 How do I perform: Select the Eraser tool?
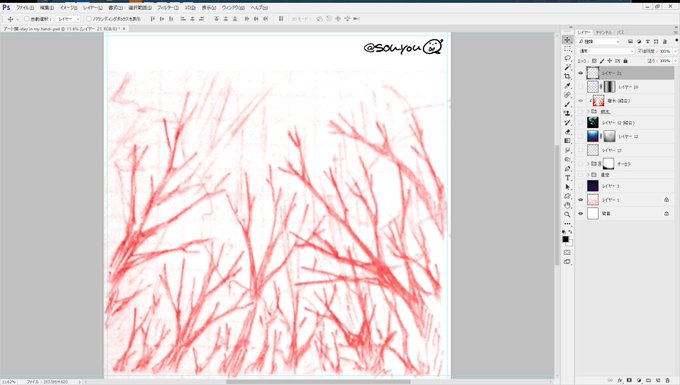pos(567,132)
